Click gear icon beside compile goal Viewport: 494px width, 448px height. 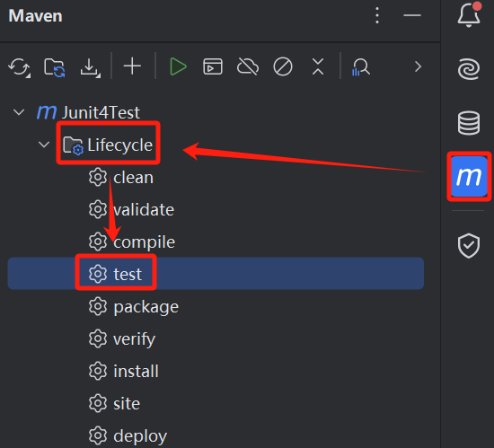[98, 242]
